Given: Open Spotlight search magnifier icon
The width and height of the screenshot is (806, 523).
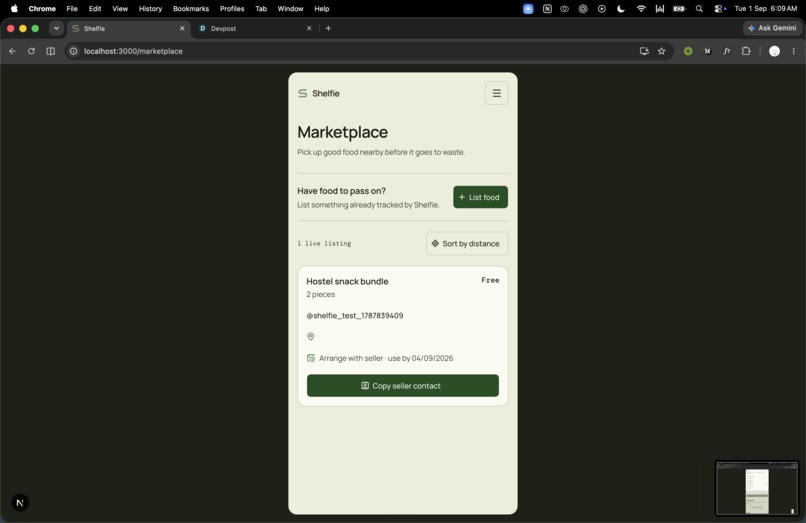Looking at the screenshot, I should click(699, 8).
